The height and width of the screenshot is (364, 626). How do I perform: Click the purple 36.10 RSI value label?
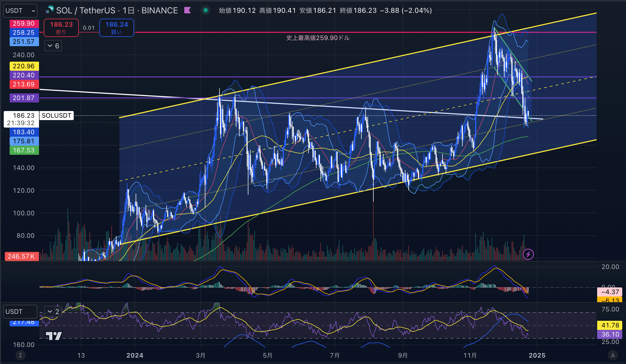click(610, 334)
